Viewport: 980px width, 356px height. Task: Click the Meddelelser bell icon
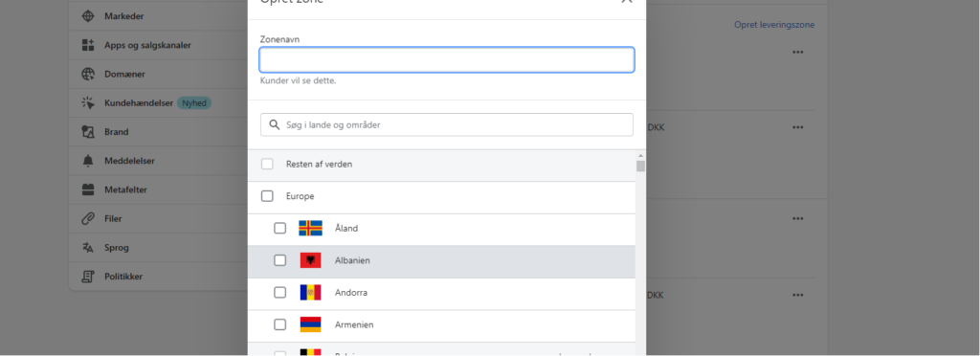tap(88, 161)
